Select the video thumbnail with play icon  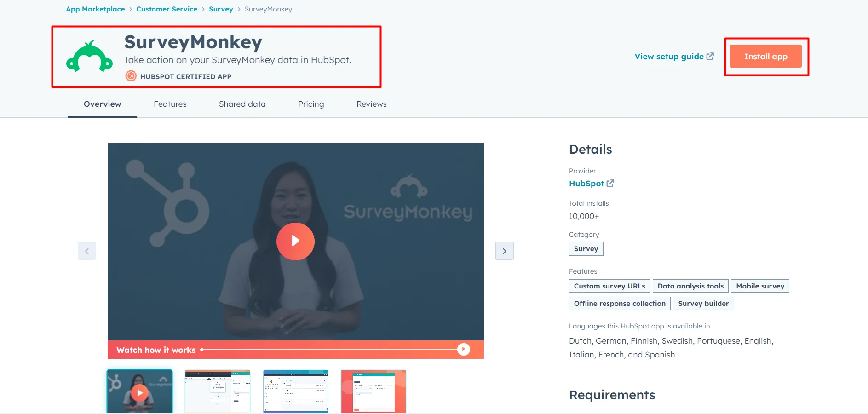tap(140, 391)
